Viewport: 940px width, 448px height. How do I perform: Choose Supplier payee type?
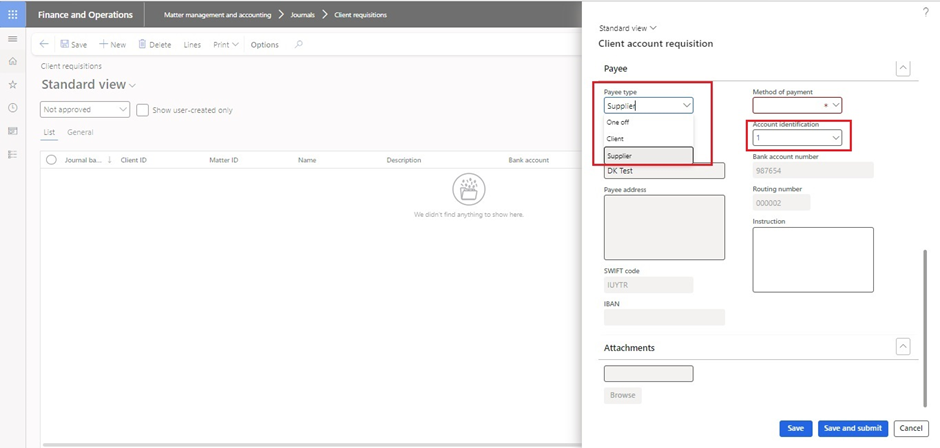[x=649, y=156]
